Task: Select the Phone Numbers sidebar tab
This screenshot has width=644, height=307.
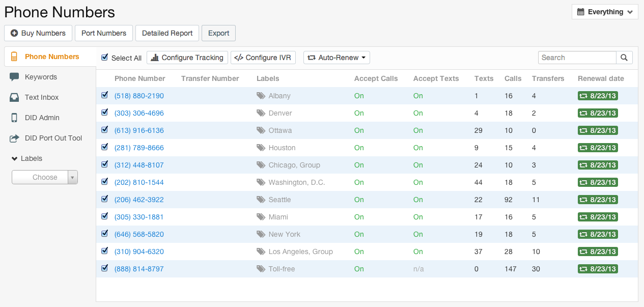Action: (51, 57)
